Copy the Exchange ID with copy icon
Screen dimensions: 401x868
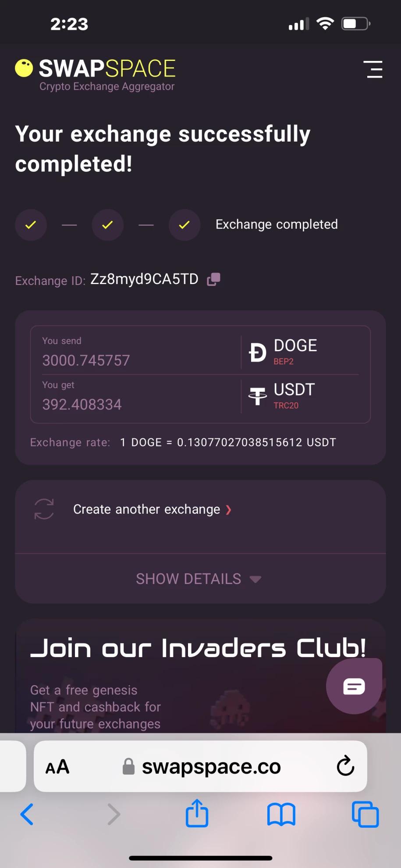[213, 279]
